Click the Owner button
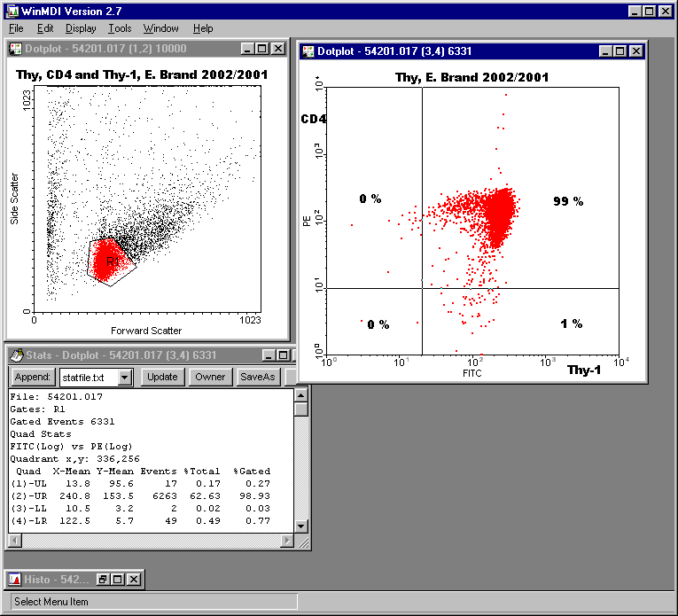678x616 pixels. [x=210, y=377]
